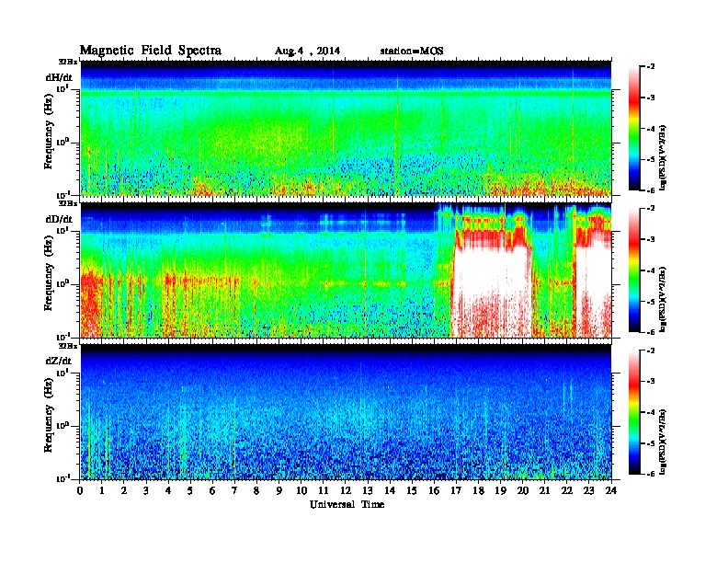
Task: Click the station=MOS label
Action: coord(412,52)
